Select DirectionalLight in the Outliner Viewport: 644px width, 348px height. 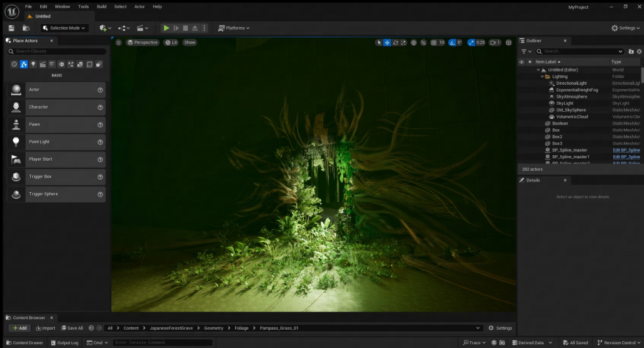pos(571,83)
